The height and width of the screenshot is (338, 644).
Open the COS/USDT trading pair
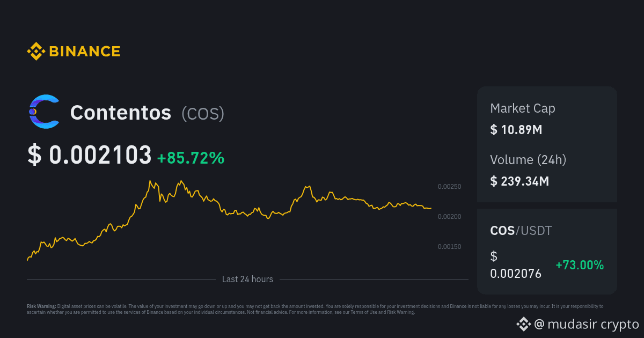coord(521,231)
